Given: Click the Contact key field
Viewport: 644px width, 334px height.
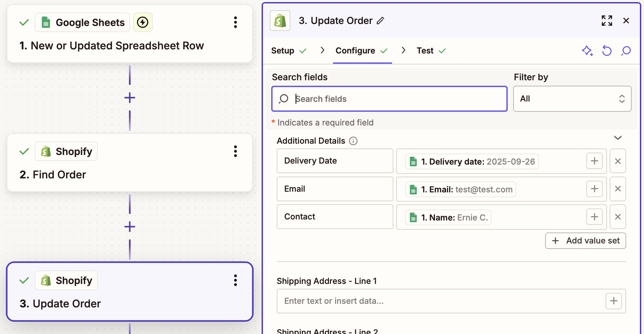Looking at the screenshot, I should click(335, 217).
